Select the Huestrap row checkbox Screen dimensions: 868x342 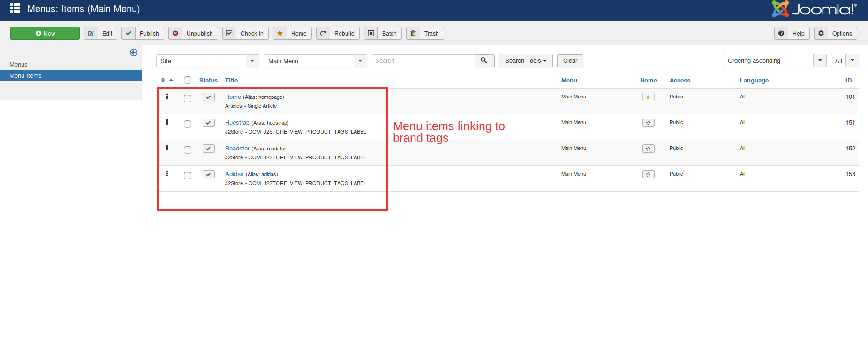coord(188,124)
